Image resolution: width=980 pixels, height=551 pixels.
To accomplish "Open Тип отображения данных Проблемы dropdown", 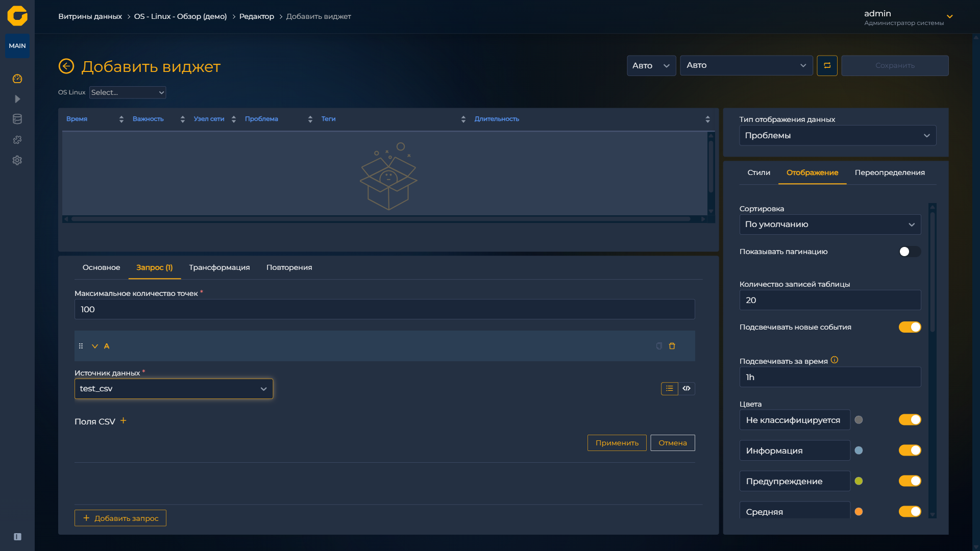I will click(x=838, y=136).
